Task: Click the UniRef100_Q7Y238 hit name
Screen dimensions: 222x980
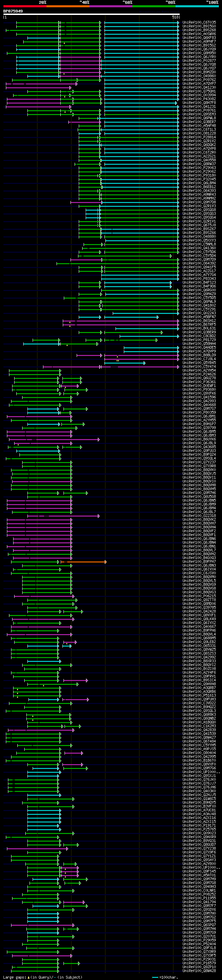Action: point(199,848)
